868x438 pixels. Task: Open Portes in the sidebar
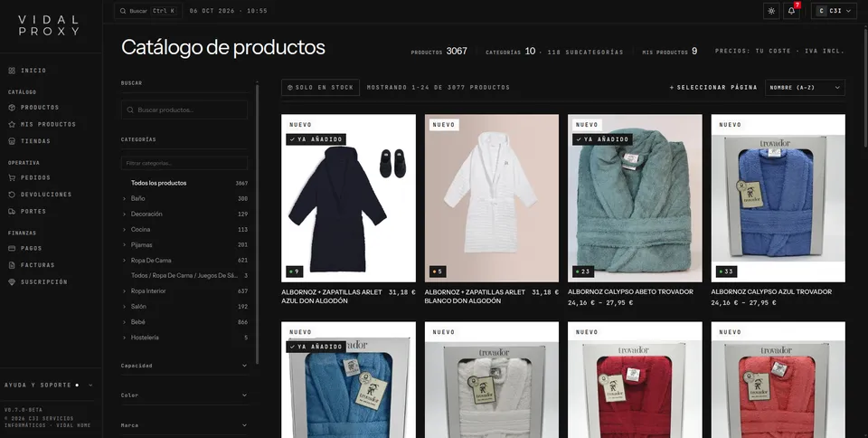tap(33, 212)
